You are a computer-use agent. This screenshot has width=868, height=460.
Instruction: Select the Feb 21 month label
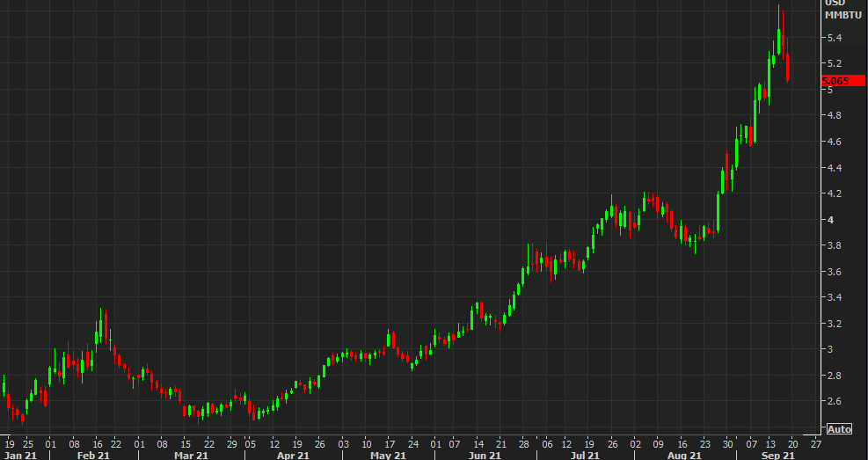tap(93, 455)
